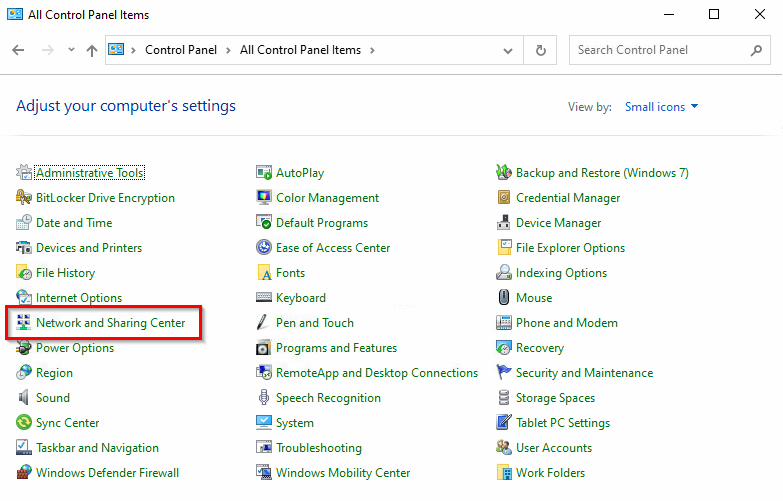Viewport: 783px width, 501px height.
Task: Click the Control Panel icon in address bar
Action: (116, 49)
